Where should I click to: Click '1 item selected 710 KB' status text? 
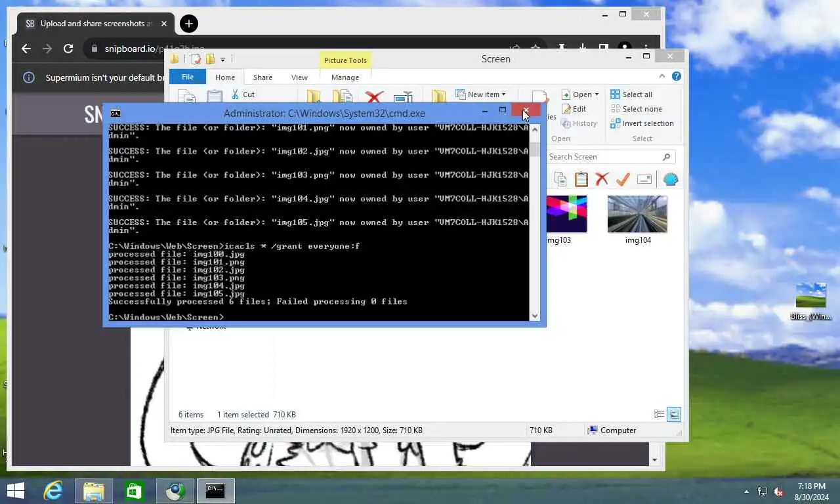point(257,415)
